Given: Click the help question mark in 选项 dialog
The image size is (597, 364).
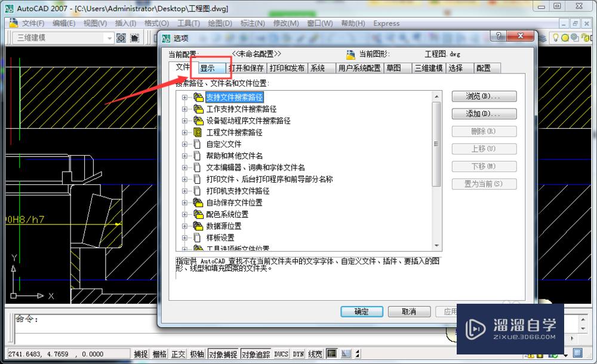Looking at the screenshot, I should point(498,36).
